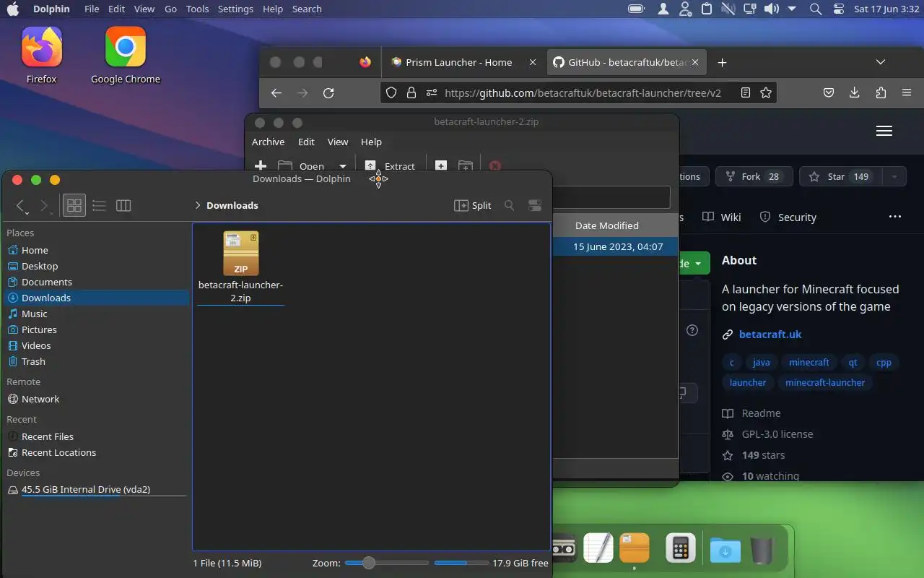Go back in Firefox
The height and width of the screenshot is (578, 924).
276,92
